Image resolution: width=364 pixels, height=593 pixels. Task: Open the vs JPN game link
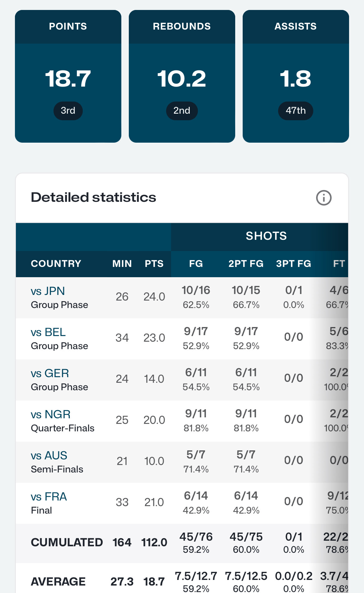click(48, 291)
